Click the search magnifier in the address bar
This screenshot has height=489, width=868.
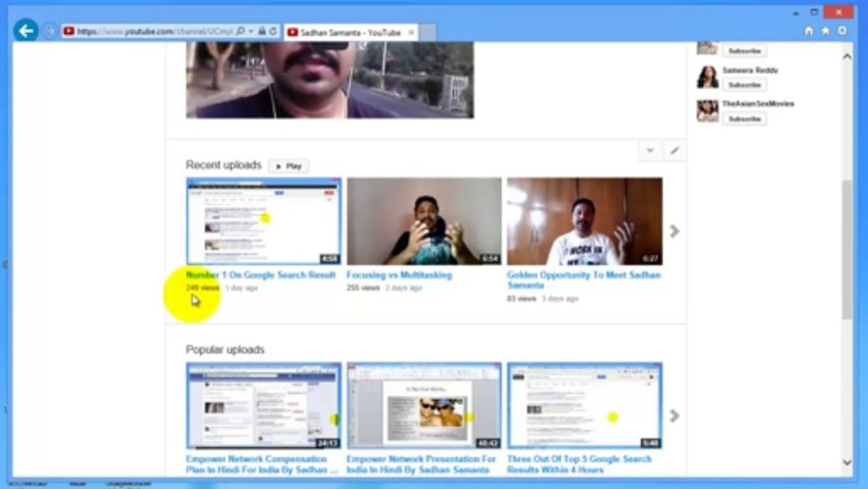[241, 31]
